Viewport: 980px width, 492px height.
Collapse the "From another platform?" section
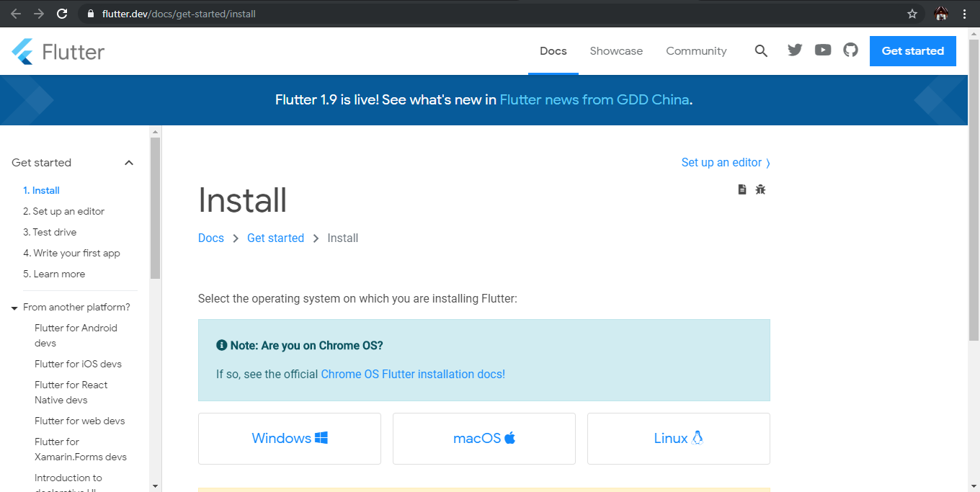click(14, 307)
